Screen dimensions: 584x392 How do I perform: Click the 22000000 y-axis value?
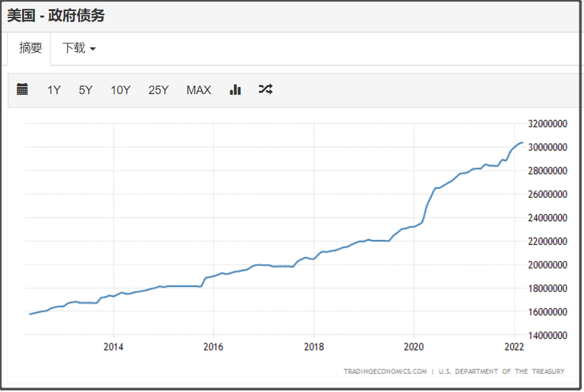(x=548, y=241)
